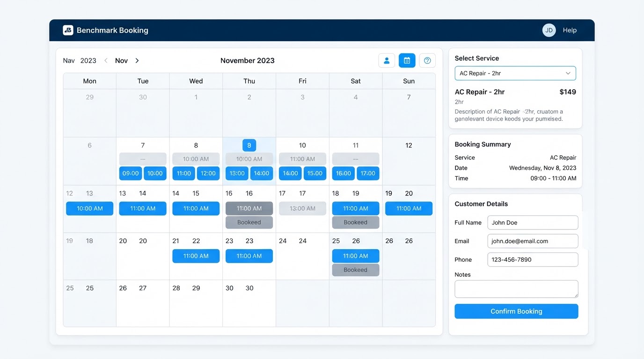Pick the 16:00 time slot
This screenshot has width=644, height=359.
click(x=344, y=173)
